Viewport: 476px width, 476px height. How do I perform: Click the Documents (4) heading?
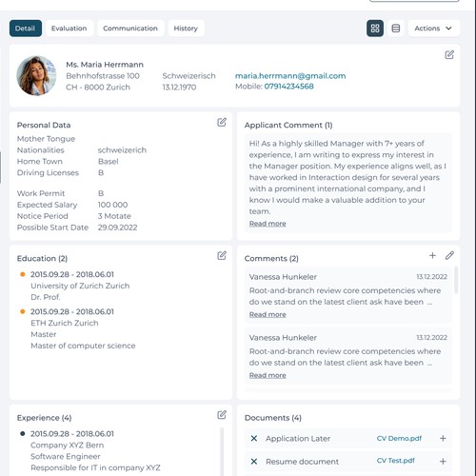pyautogui.click(x=273, y=418)
